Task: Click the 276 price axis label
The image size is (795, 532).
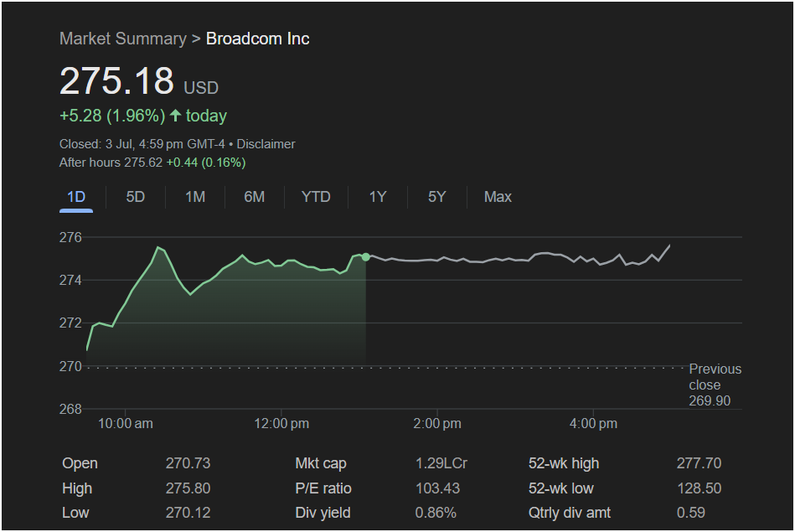Action: click(70, 237)
